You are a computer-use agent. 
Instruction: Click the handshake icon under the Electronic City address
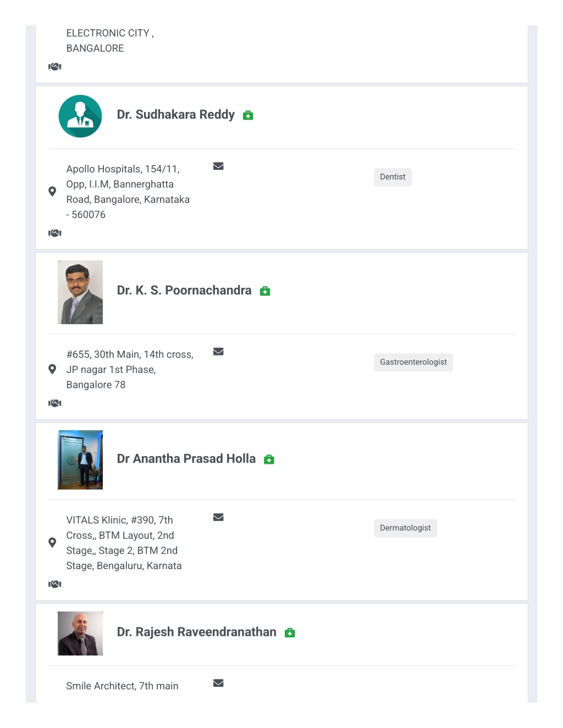55,66
